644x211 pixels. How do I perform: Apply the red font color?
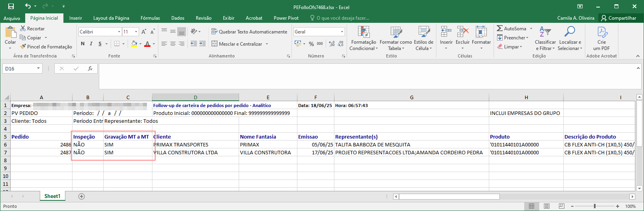pyautogui.click(x=147, y=44)
